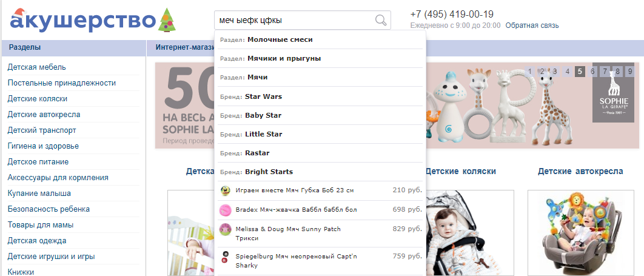Open Гигиена и здоровье sidebar section
Image resolution: width=644 pixels, height=276 pixels.
pyautogui.click(x=43, y=146)
